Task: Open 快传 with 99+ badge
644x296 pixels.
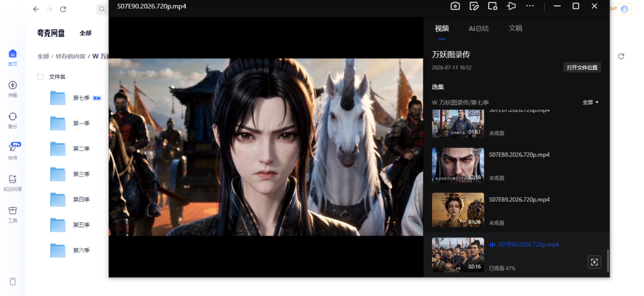Action: pyautogui.click(x=13, y=151)
